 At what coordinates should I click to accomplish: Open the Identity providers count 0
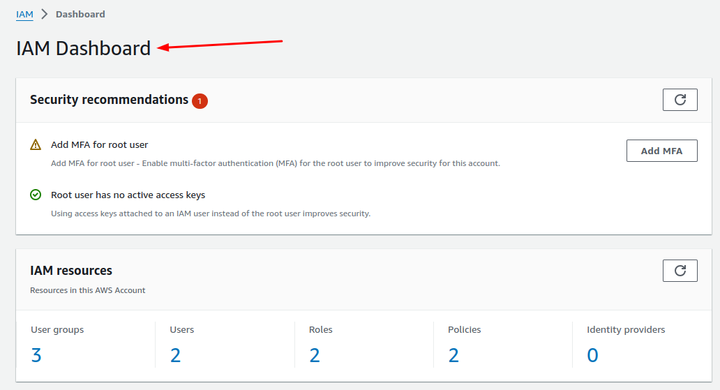coord(593,355)
